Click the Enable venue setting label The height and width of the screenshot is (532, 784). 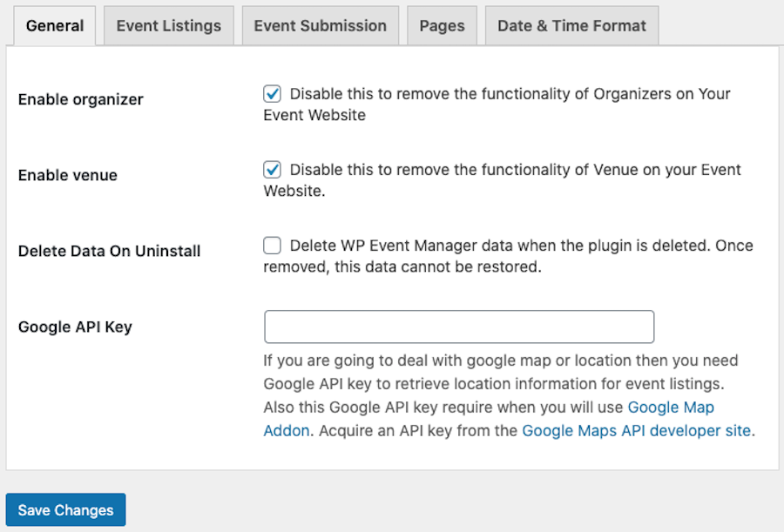tap(67, 175)
